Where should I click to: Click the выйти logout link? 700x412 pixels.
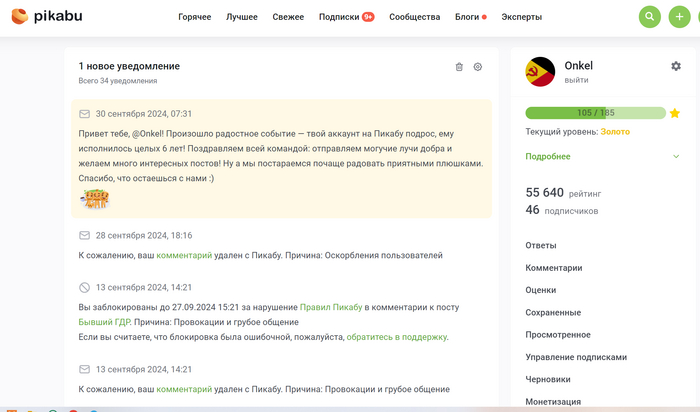(576, 80)
